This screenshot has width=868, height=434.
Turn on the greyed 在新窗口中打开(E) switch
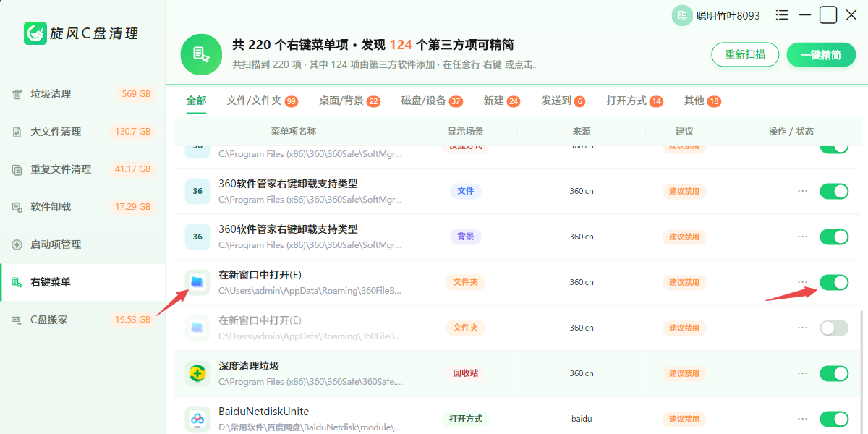coord(834,328)
